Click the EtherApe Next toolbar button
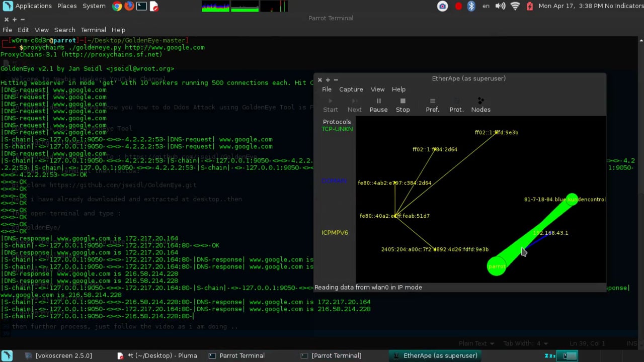 click(x=354, y=105)
